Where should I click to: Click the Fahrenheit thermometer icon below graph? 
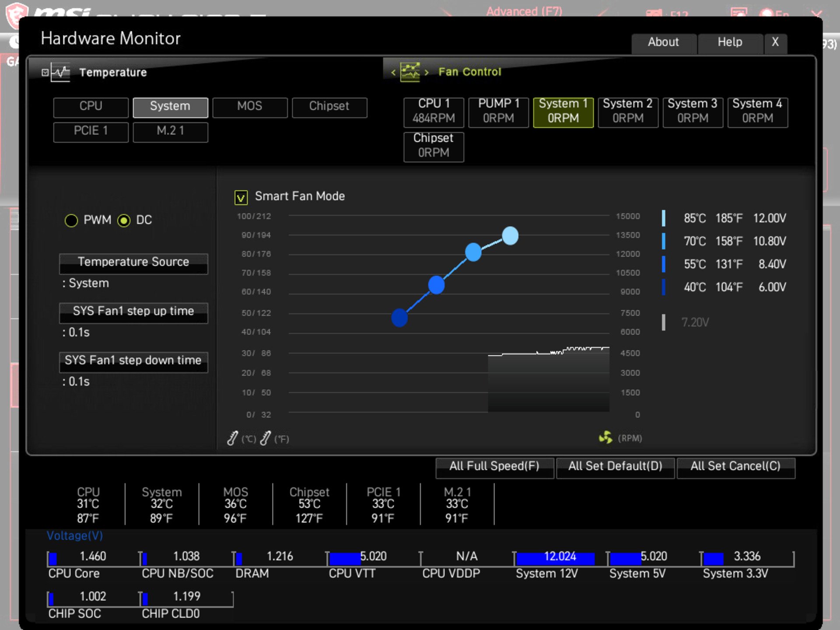click(265, 438)
